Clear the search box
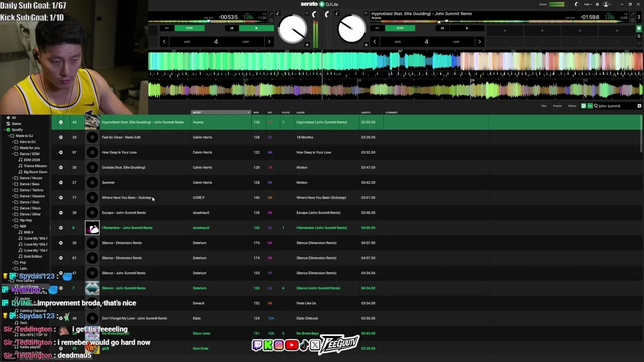644x362 pixels. (639, 106)
